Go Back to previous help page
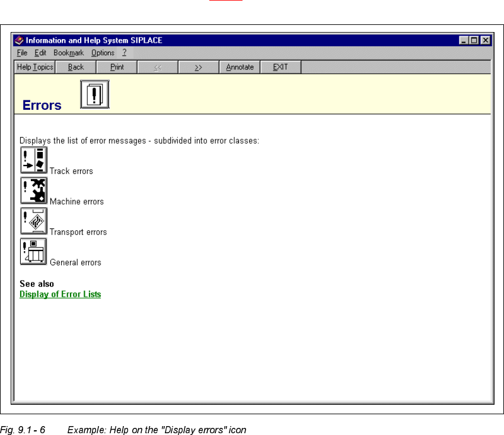Image resolution: width=504 pixels, height=435 pixels. coord(76,67)
